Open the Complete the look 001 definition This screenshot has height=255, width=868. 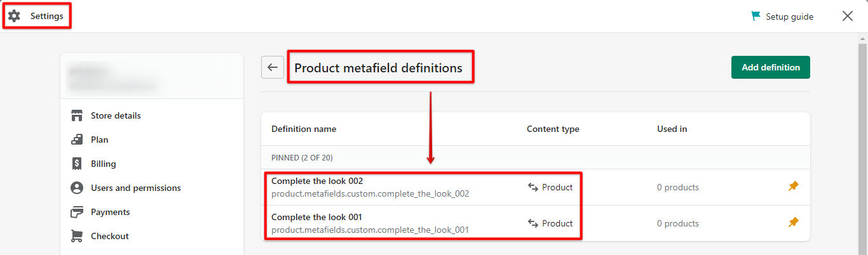(317, 218)
